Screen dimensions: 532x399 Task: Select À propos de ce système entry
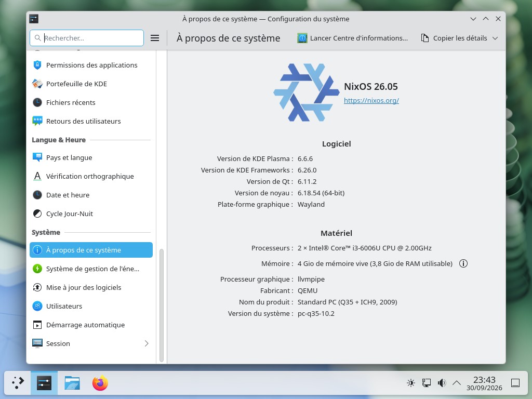tap(91, 250)
